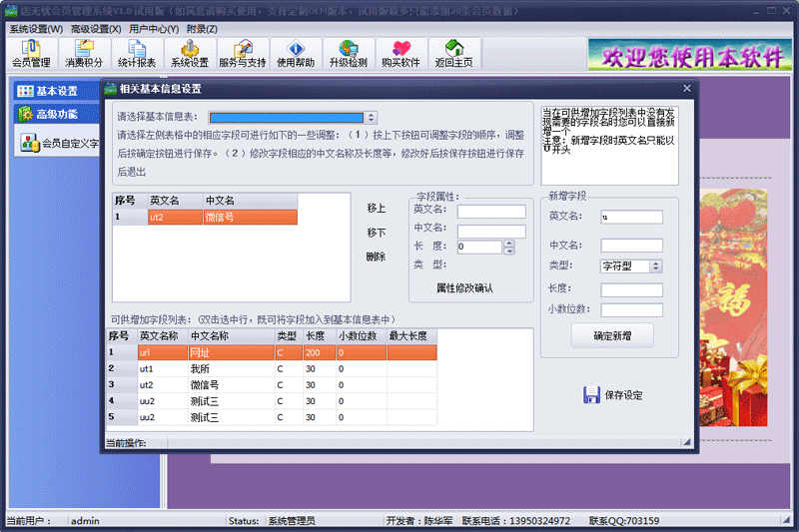Image resolution: width=799 pixels, height=532 pixels.
Task: Select 微信号 cell in upper table
Action: pyautogui.click(x=251, y=218)
